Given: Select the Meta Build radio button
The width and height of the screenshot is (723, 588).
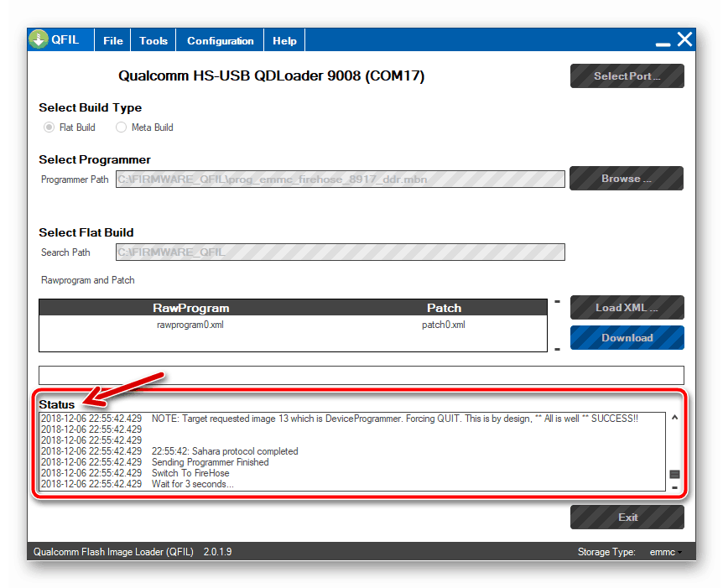Looking at the screenshot, I should (121, 127).
